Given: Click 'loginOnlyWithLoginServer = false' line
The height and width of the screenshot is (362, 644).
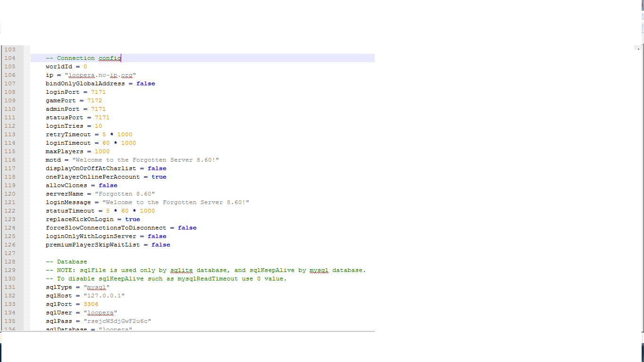Looking at the screenshot, I should pos(106,236).
